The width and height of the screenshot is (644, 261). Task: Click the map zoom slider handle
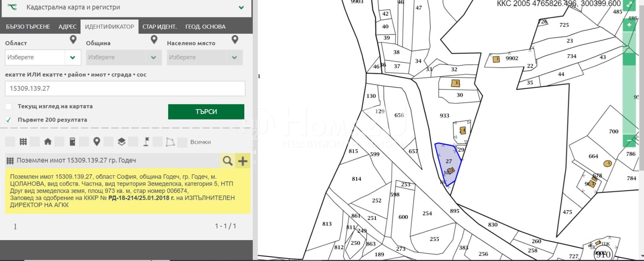click(x=629, y=59)
